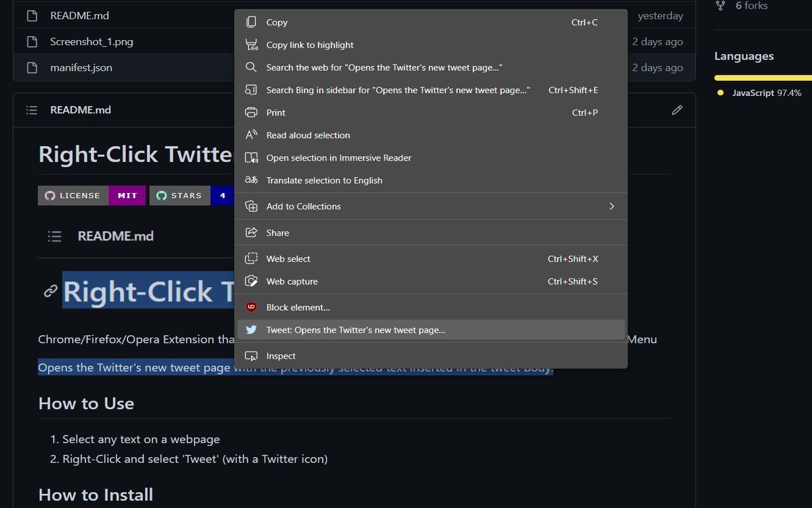Select Print menu entry

431,112
